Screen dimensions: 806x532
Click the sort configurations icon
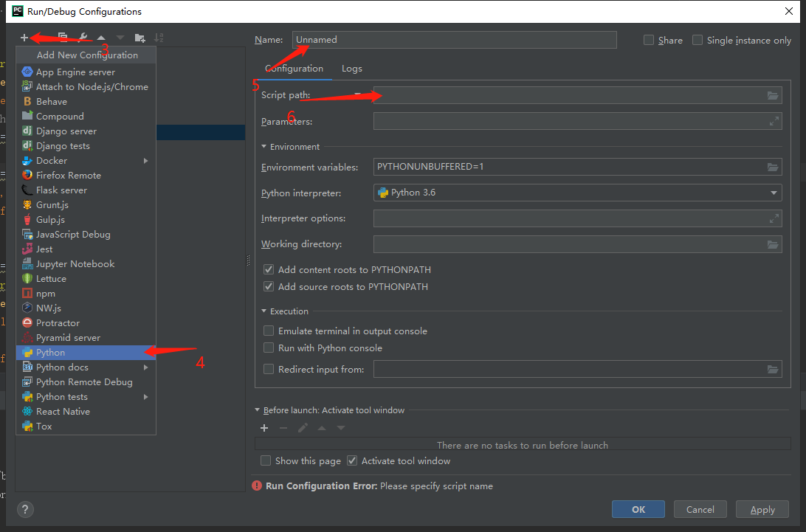coord(159,38)
